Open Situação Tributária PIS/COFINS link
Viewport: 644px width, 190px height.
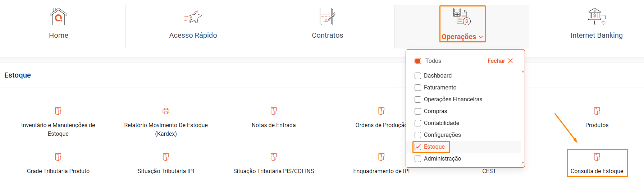(274, 171)
